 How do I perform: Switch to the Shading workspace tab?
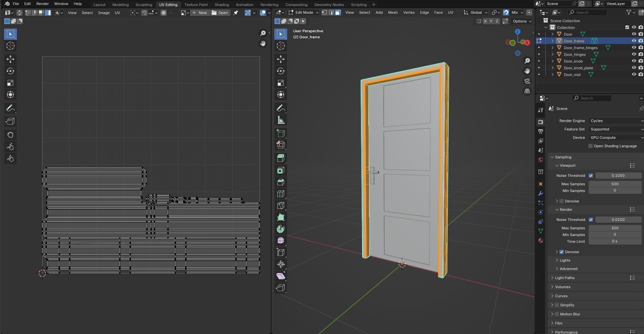pos(222,5)
